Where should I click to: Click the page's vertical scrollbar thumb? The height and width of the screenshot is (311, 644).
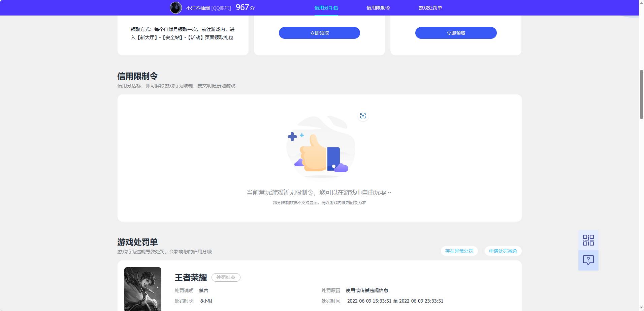point(641,94)
